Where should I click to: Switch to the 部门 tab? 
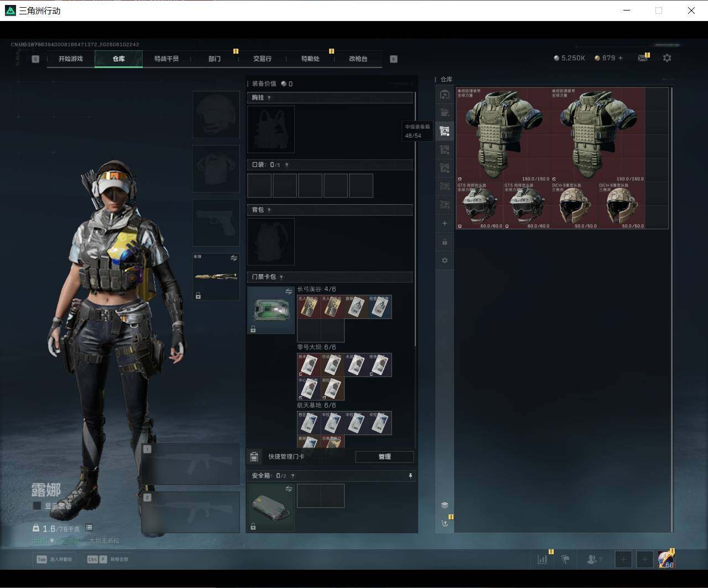(x=215, y=59)
